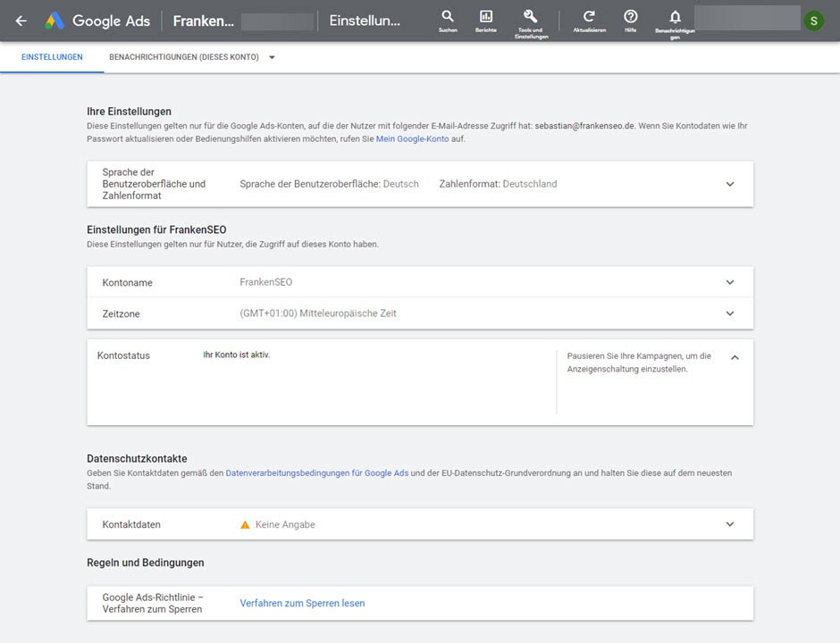Open the Suchen search icon
840x643 pixels.
coord(448,17)
